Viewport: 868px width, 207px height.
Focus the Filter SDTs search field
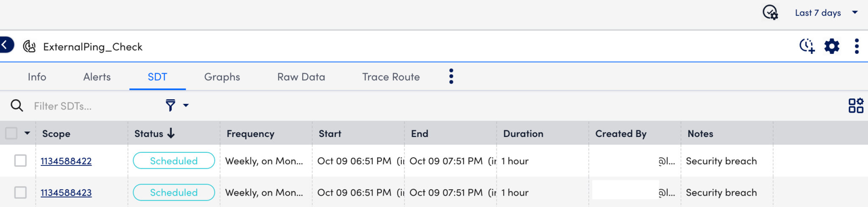tap(95, 106)
